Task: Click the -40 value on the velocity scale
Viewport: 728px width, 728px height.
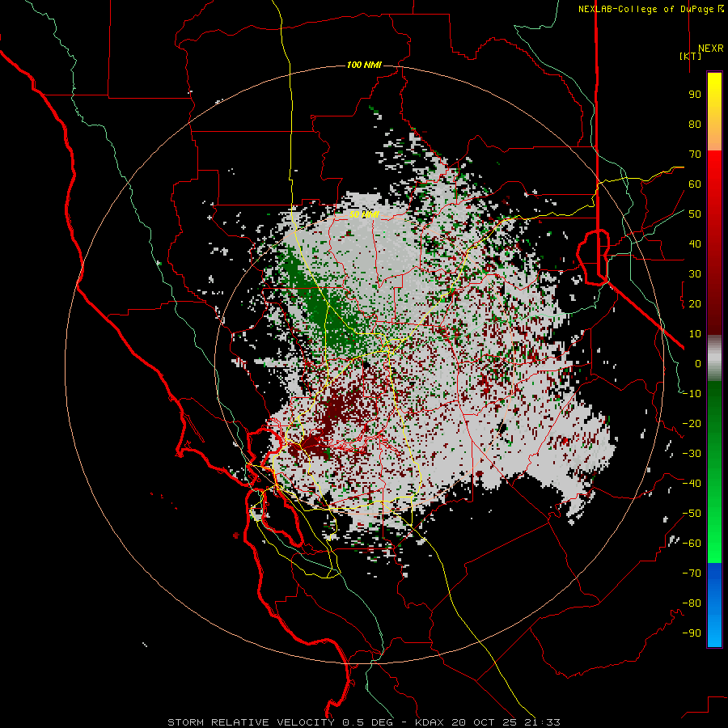Action: click(x=692, y=484)
